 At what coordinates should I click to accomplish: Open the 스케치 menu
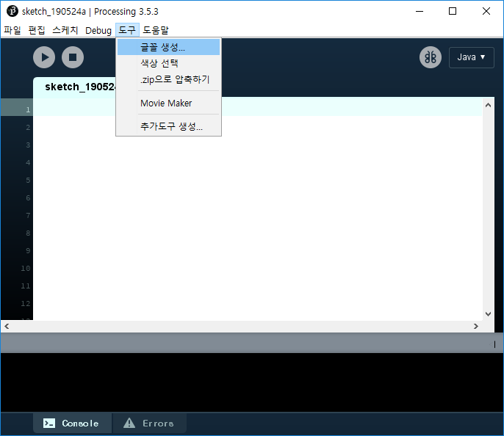coord(65,30)
